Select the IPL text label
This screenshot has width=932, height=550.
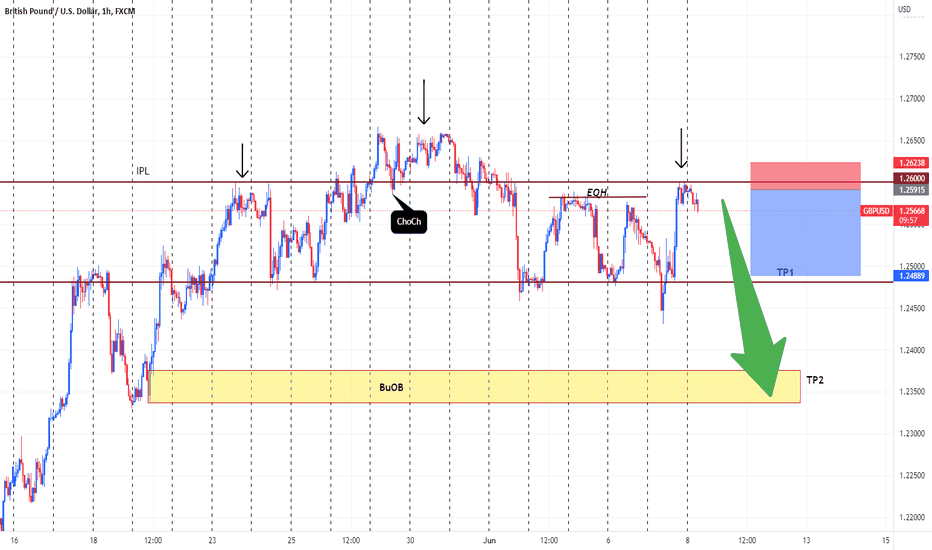click(143, 171)
